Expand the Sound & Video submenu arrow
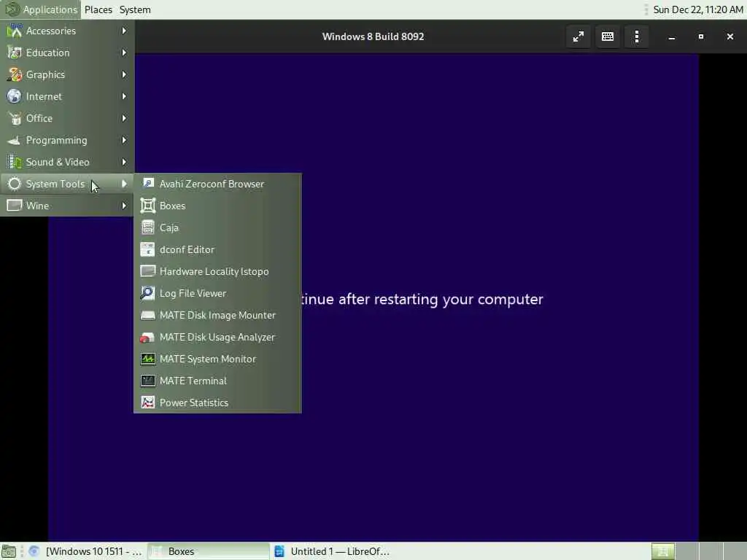The width and height of the screenshot is (747, 560). 124,163
